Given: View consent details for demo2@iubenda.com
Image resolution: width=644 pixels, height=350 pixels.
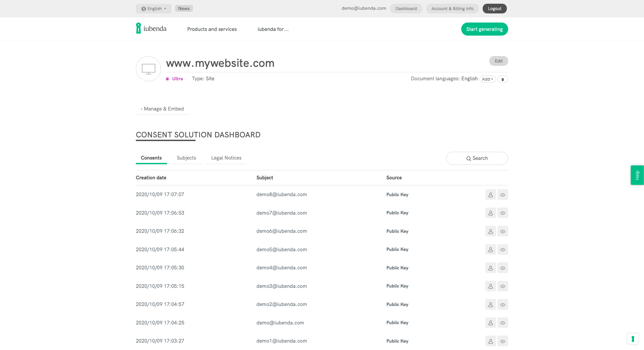Looking at the screenshot, I should point(502,304).
